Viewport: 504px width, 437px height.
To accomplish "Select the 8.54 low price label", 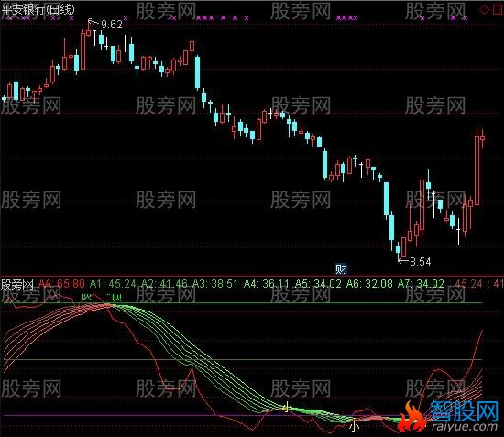I will [x=420, y=261].
